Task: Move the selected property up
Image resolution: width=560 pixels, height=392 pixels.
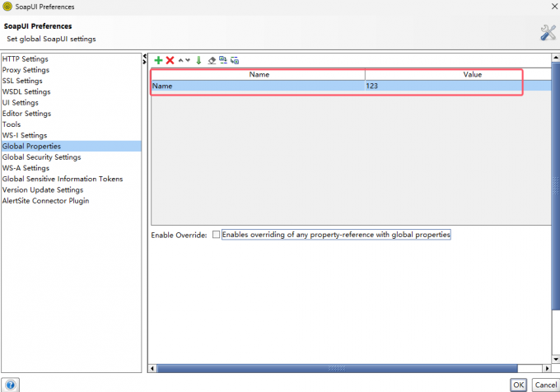Action: pyautogui.click(x=180, y=60)
